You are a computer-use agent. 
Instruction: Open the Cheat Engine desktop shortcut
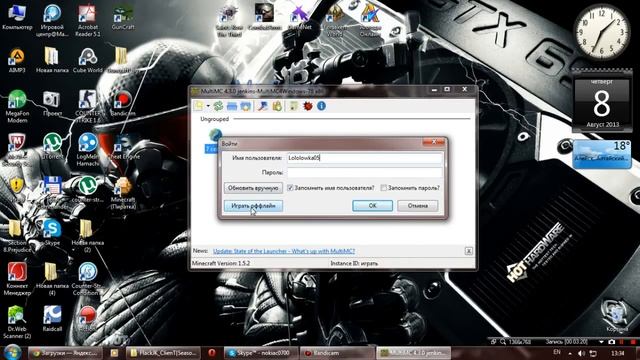pos(122,147)
